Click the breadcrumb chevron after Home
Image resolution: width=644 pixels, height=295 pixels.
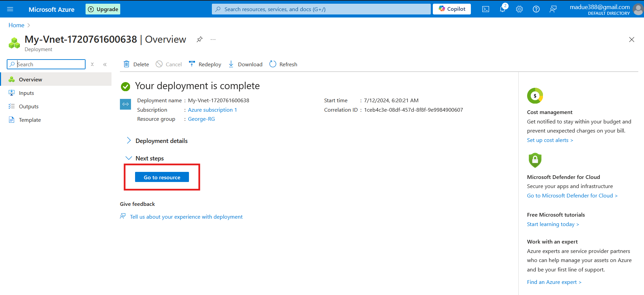29,25
